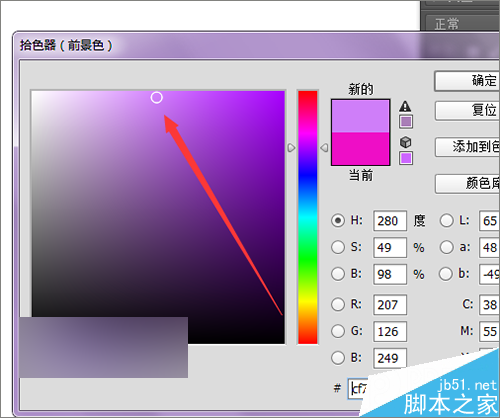Click the web-safe color swatch below cube

pyautogui.click(x=406, y=158)
